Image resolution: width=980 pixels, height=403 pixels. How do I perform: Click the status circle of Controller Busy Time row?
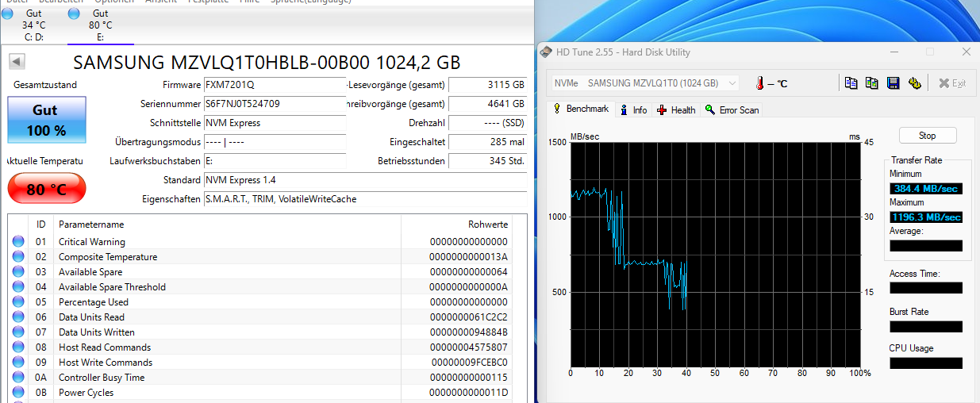click(18, 378)
